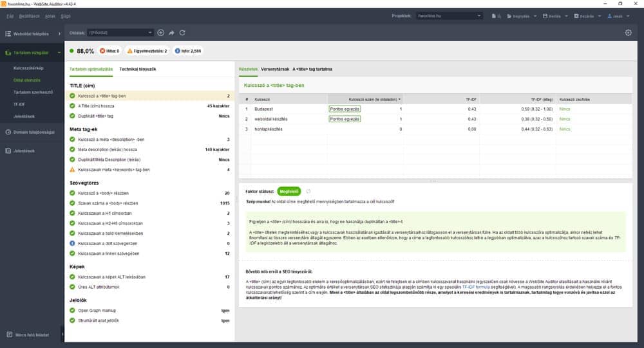Viewport: 644px width, 348px height.
Task: Switch to the Részletek tab
Action: (248, 69)
